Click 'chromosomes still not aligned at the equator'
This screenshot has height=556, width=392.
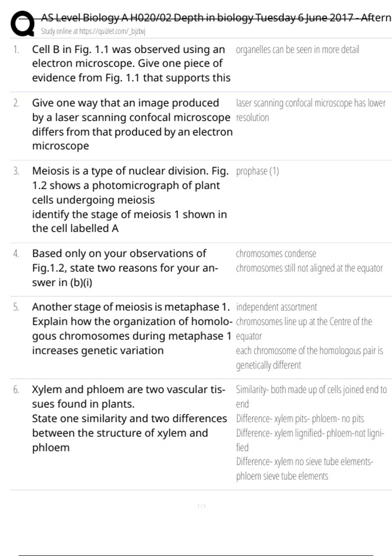point(309,268)
